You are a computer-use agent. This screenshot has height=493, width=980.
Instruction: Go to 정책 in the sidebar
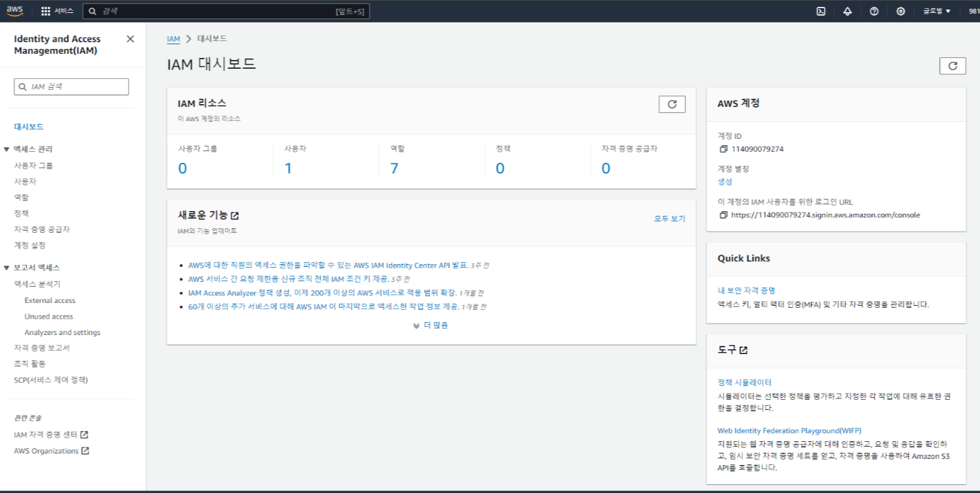point(21,214)
